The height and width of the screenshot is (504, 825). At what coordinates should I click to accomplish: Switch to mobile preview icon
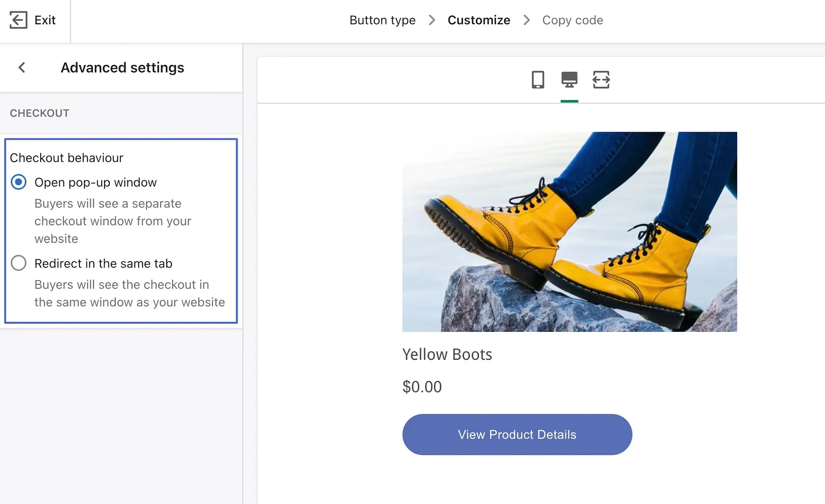click(538, 80)
